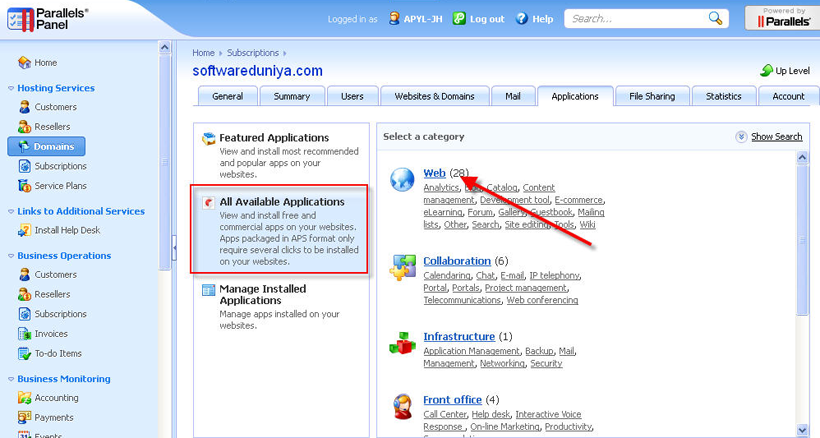Click the Service Plans icon
820x438 pixels.
click(24, 186)
